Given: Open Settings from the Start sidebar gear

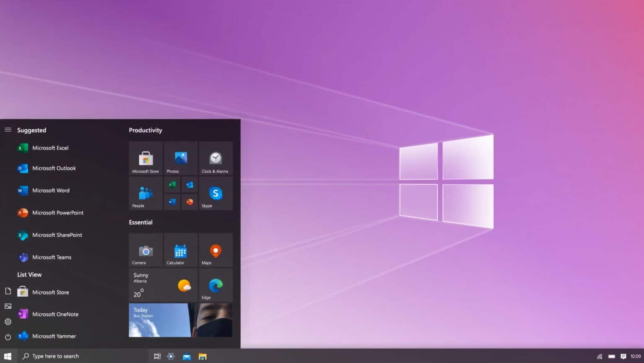Looking at the screenshot, I should coord(8,321).
